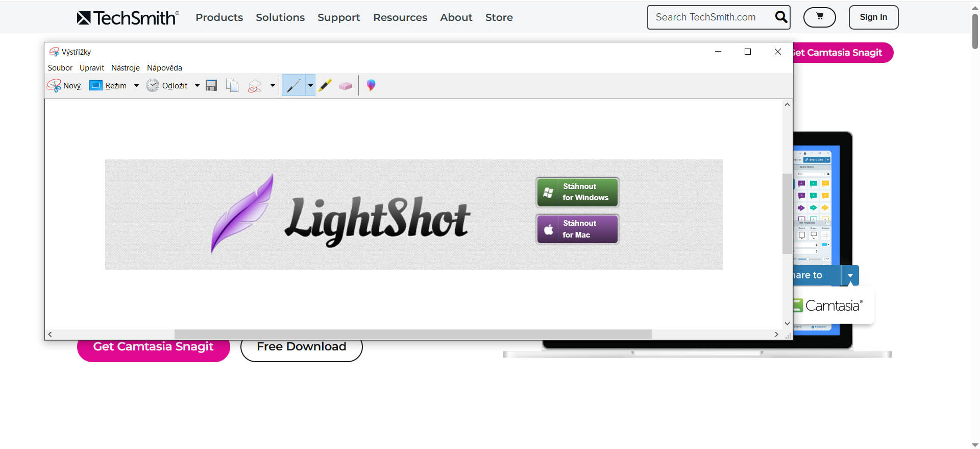Copy the snip using the copy icon
980x449 pixels.
[x=232, y=85]
